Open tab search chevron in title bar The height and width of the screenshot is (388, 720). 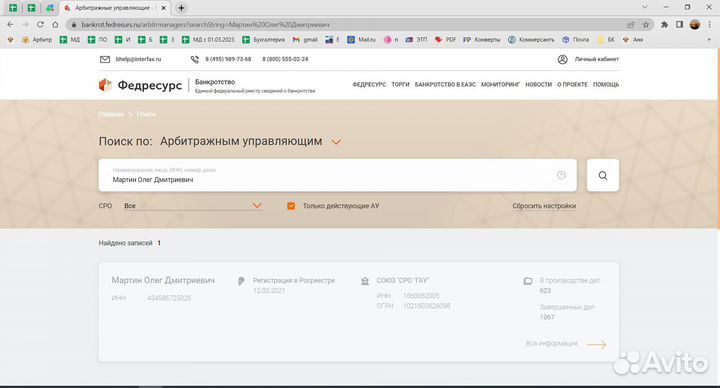click(x=644, y=7)
